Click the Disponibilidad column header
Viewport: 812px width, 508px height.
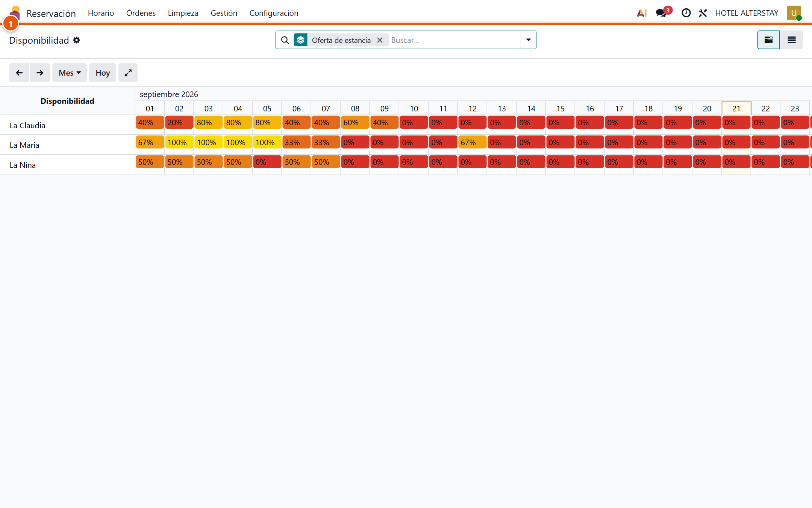pos(67,101)
